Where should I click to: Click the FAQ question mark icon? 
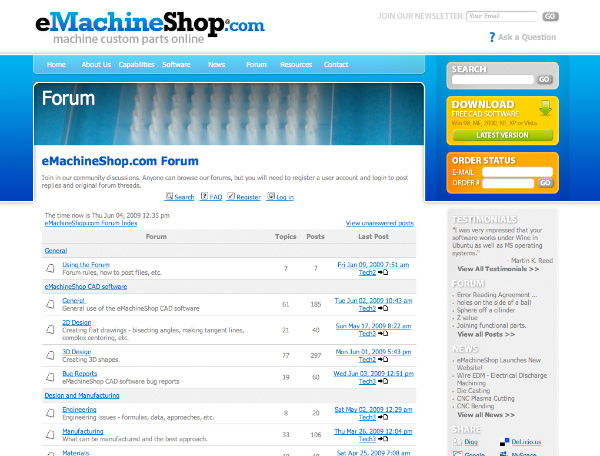coord(205,197)
